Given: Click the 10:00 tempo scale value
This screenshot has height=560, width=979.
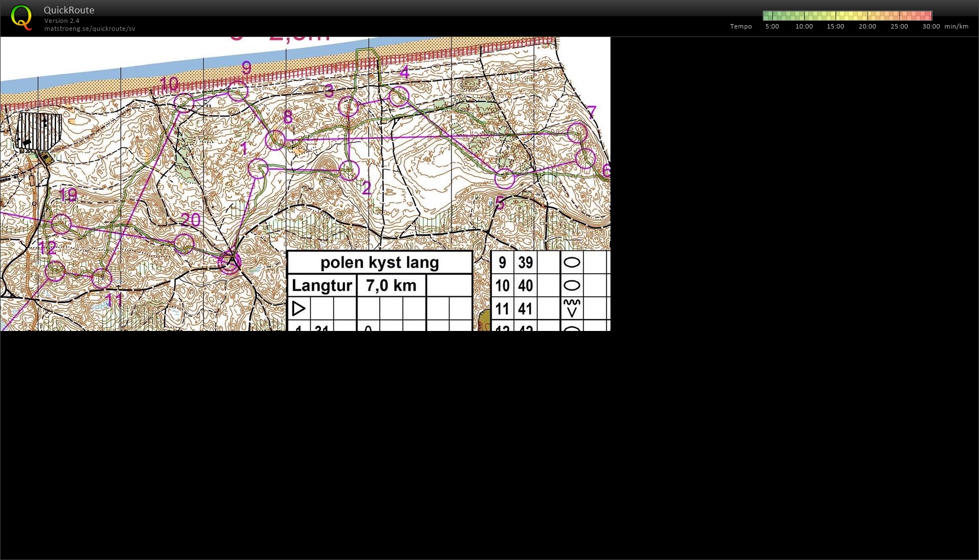Looking at the screenshot, I should tap(804, 26).
